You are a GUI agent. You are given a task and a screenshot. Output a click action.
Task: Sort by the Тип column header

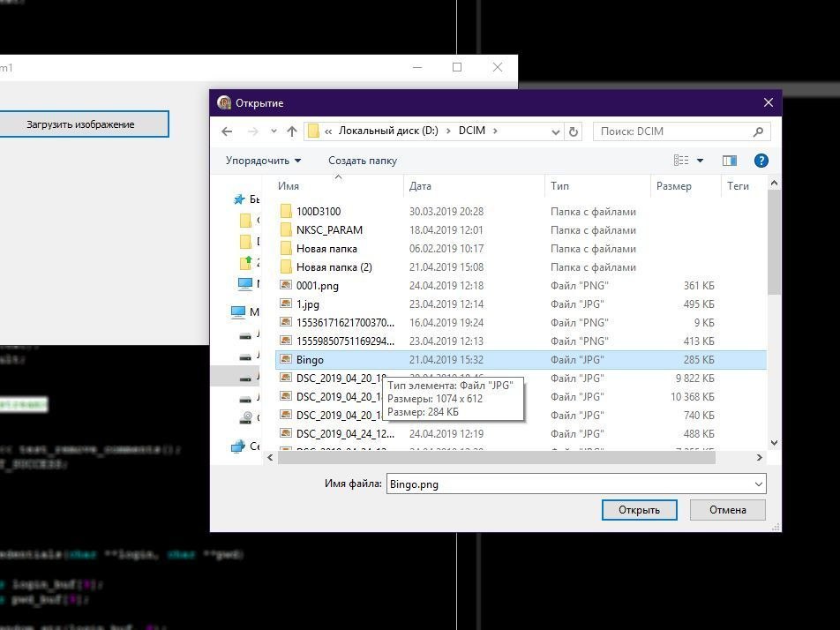[597, 186]
